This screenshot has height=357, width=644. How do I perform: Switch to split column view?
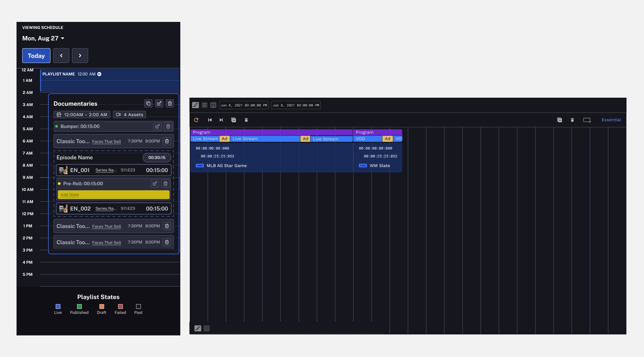pos(213,105)
